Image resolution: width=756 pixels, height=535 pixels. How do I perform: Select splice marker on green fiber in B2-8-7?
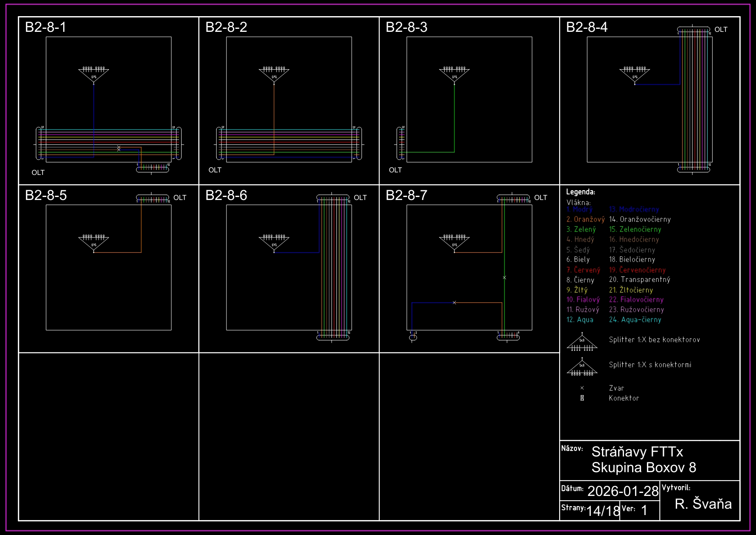click(504, 278)
